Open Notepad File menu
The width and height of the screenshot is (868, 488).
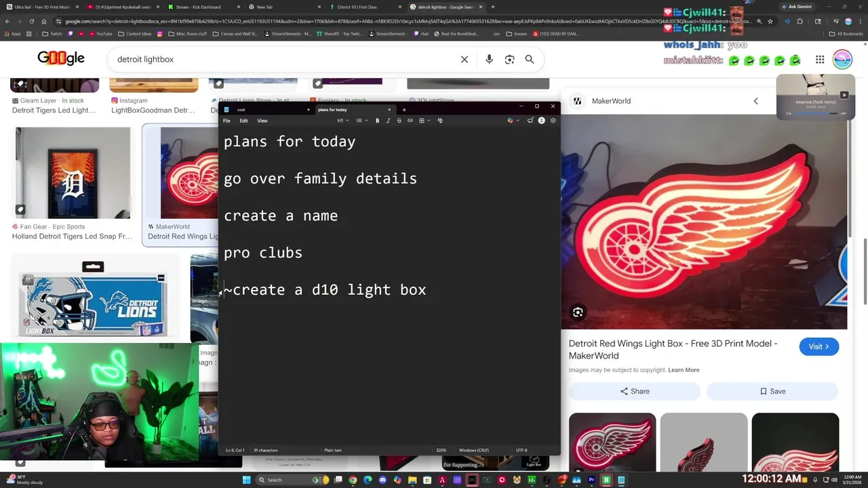226,121
